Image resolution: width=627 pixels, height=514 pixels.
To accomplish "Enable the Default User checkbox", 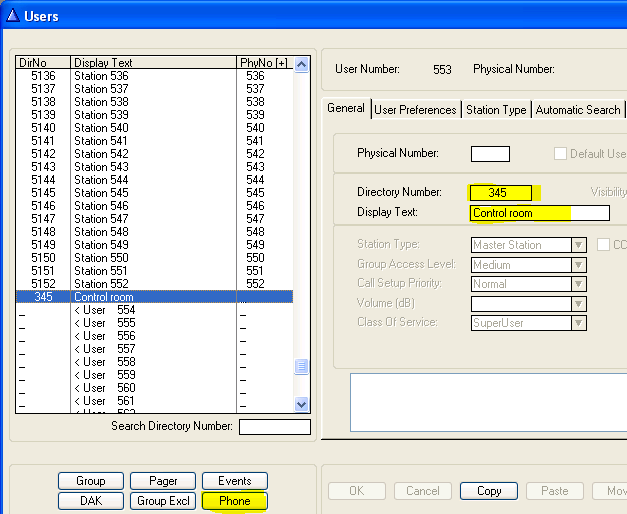I will 561,154.
